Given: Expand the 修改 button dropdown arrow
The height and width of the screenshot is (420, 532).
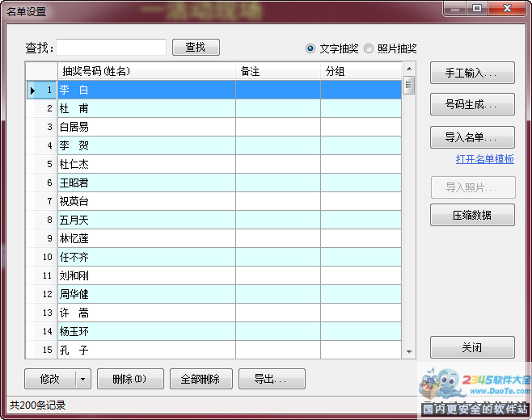Looking at the screenshot, I should tap(82, 379).
